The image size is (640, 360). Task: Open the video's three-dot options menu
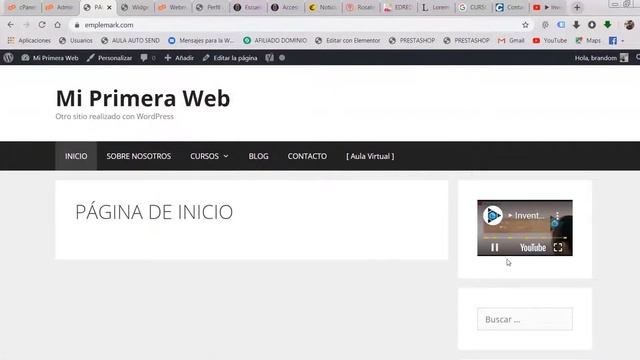(x=557, y=215)
